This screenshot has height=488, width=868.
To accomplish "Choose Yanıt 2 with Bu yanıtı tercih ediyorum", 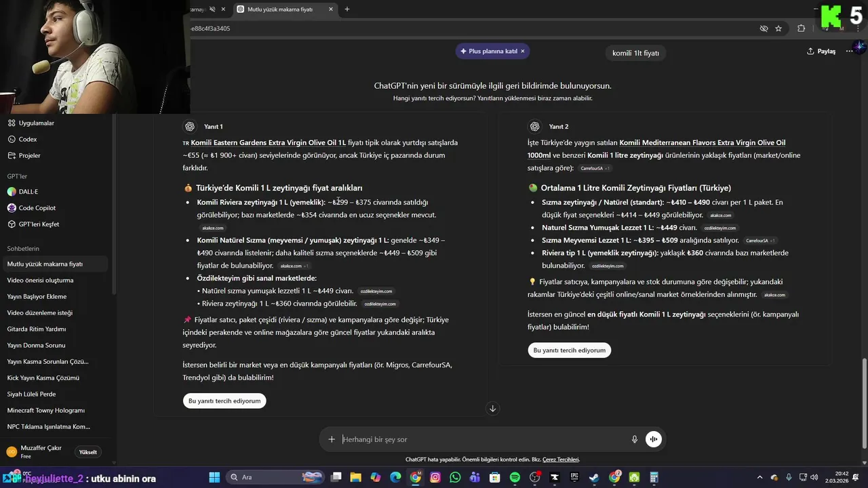I will tap(570, 350).
